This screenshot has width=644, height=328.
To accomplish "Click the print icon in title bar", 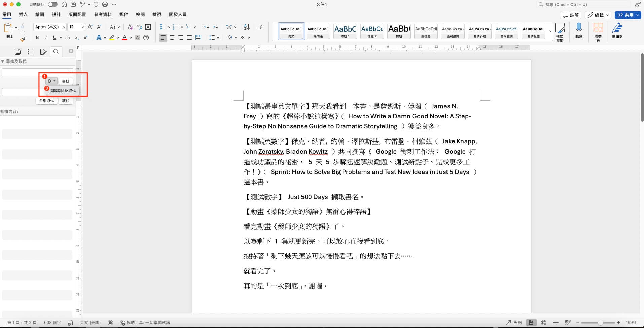I will click(105, 4).
